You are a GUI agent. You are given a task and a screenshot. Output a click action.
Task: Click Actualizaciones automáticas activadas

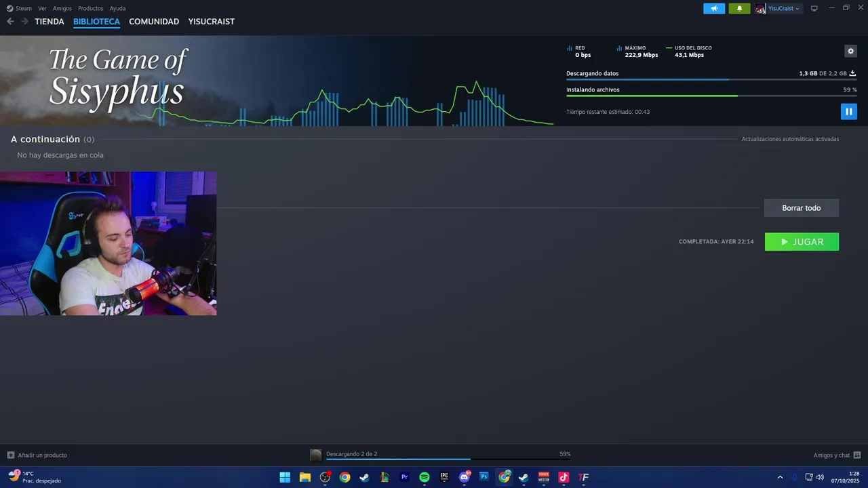[x=790, y=139]
